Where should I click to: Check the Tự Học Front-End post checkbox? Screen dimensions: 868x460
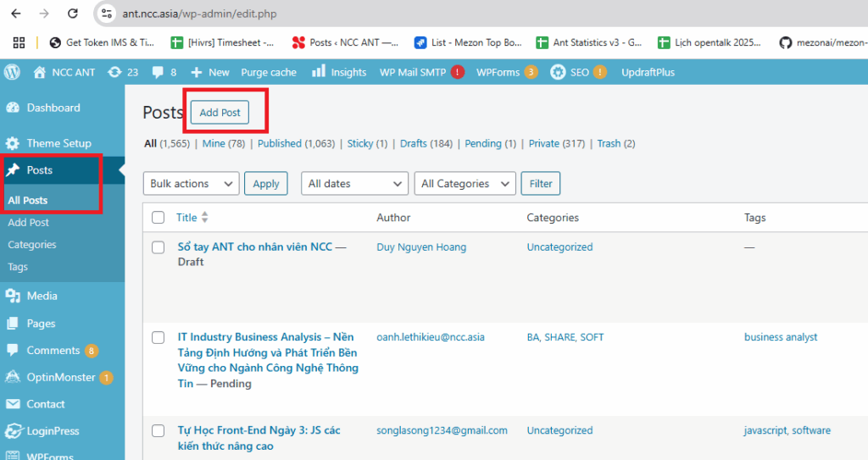click(159, 430)
